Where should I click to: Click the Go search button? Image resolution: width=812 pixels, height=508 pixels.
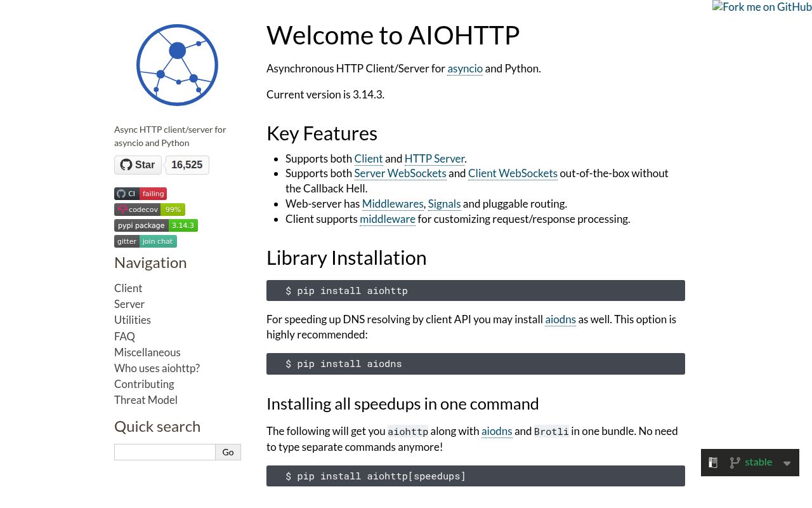point(228,452)
